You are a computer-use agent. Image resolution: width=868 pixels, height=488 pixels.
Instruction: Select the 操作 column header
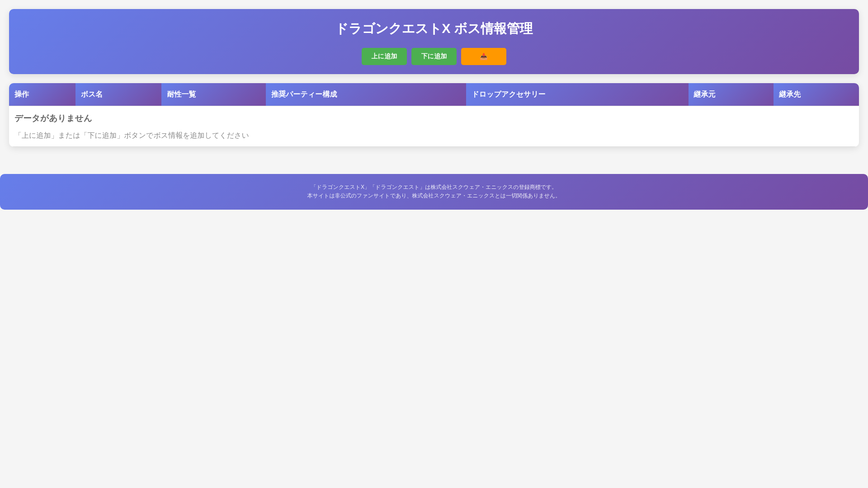(42, 94)
